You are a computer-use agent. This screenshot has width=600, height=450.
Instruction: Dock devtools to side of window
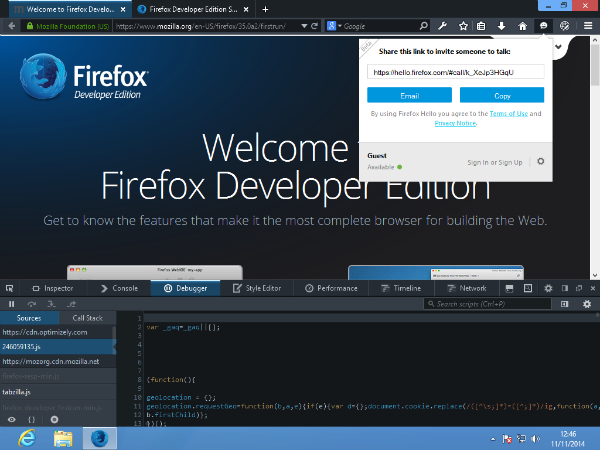point(565,288)
